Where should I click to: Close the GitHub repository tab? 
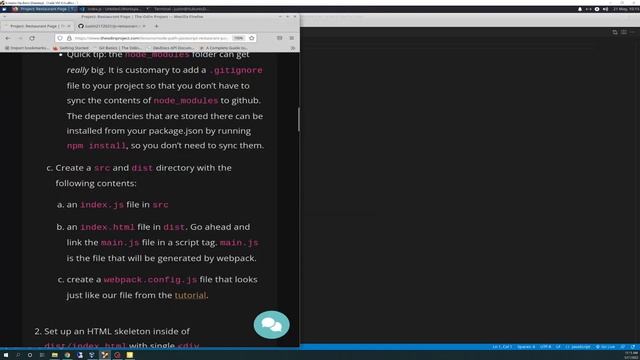tap(144, 26)
